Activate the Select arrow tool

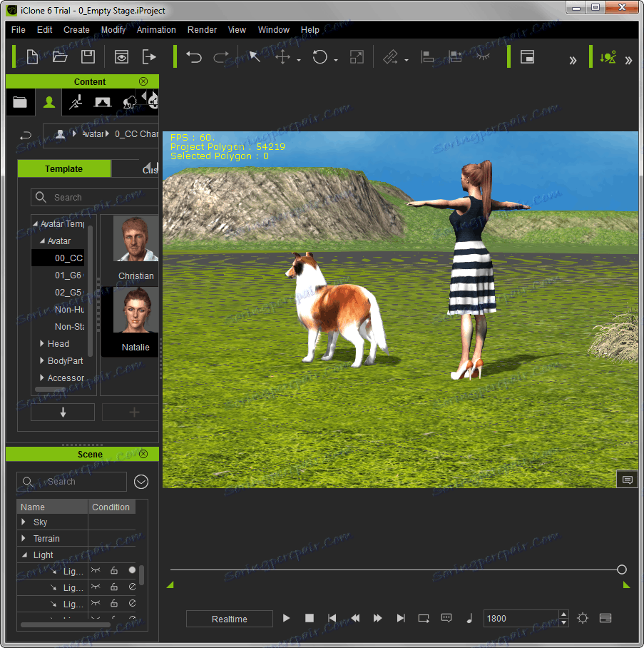coord(255,56)
